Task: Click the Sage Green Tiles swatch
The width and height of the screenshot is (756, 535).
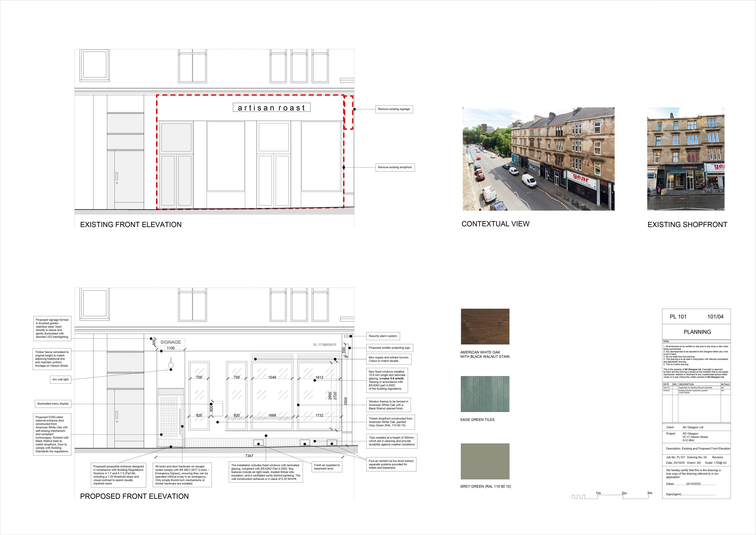Action: 485,394
